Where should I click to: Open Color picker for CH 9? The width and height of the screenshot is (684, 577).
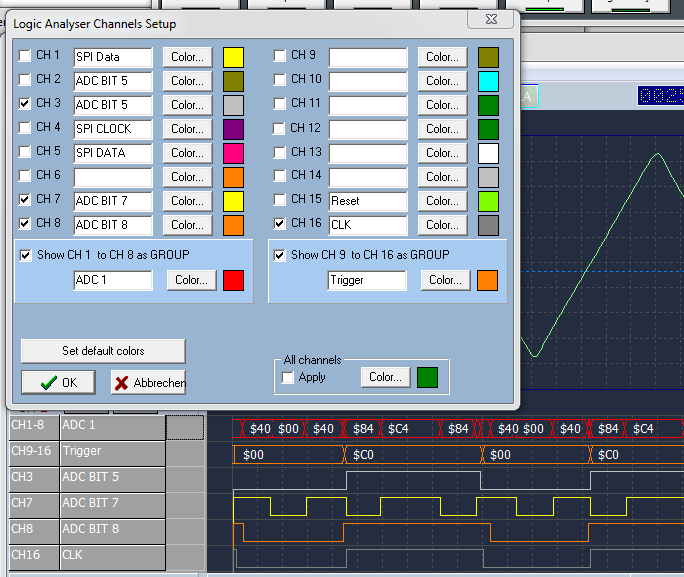coord(443,57)
